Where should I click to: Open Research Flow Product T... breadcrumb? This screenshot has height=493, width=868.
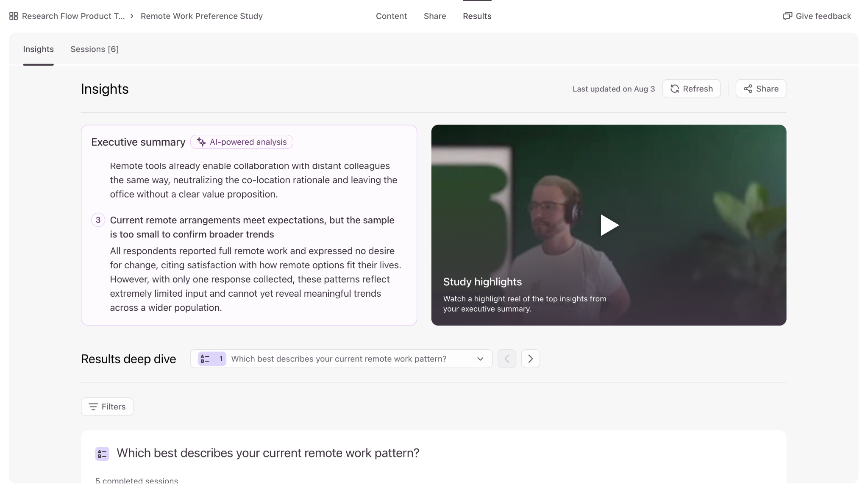point(73,16)
